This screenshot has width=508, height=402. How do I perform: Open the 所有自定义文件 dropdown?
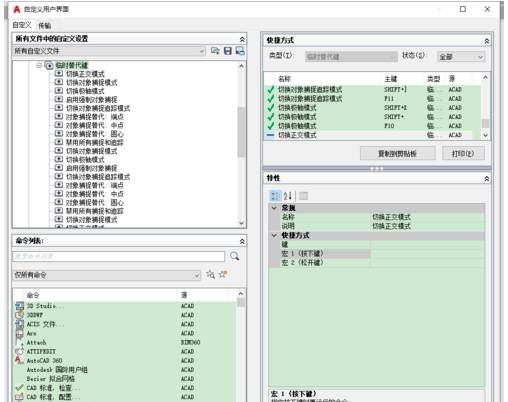click(109, 51)
